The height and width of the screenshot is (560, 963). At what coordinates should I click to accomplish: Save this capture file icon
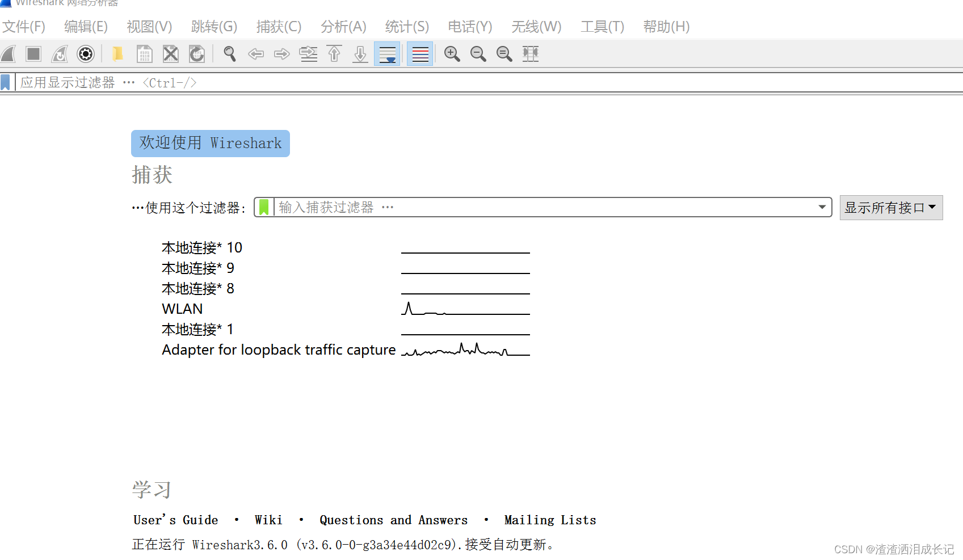(145, 54)
